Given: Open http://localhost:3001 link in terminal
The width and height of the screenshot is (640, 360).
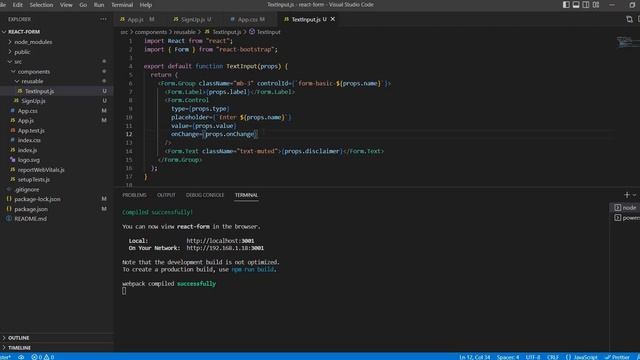Looking at the screenshot, I should [x=220, y=241].
